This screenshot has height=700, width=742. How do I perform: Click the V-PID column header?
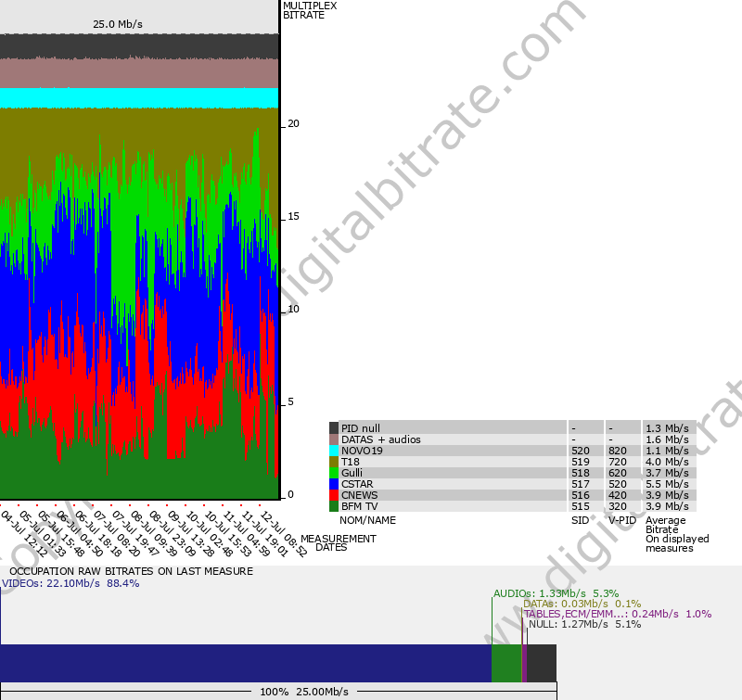click(x=622, y=520)
